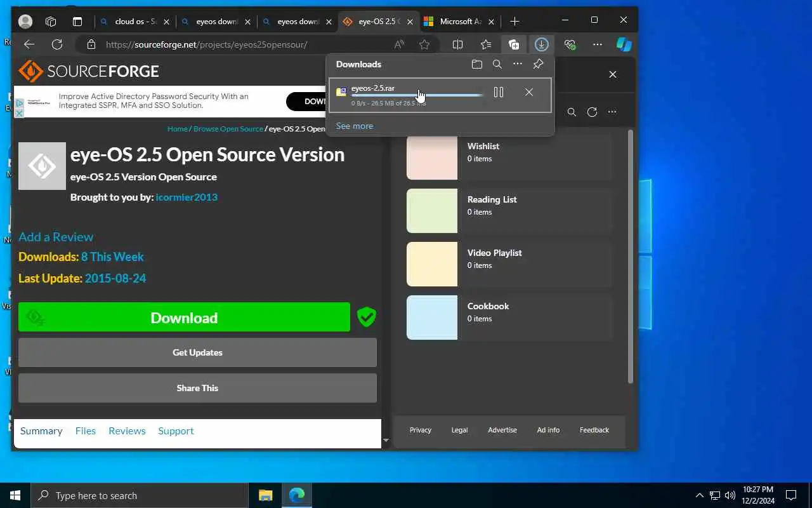812x508 pixels.
Task: Click the green Download button
Action: (184, 317)
